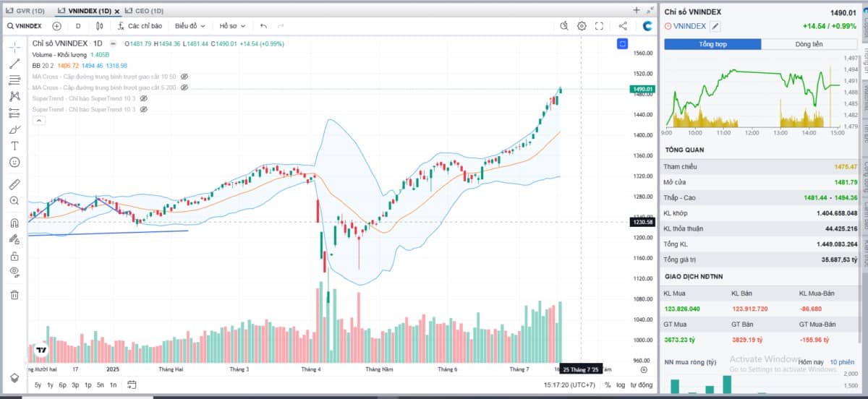Open chart settings gear icon
This screenshot has height=399, width=868.
tap(582, 26)
